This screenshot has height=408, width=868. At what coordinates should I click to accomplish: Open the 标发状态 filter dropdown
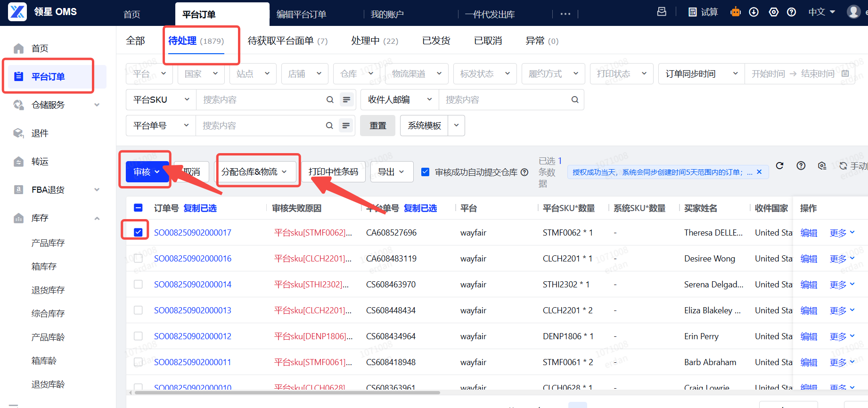point(485,73)
